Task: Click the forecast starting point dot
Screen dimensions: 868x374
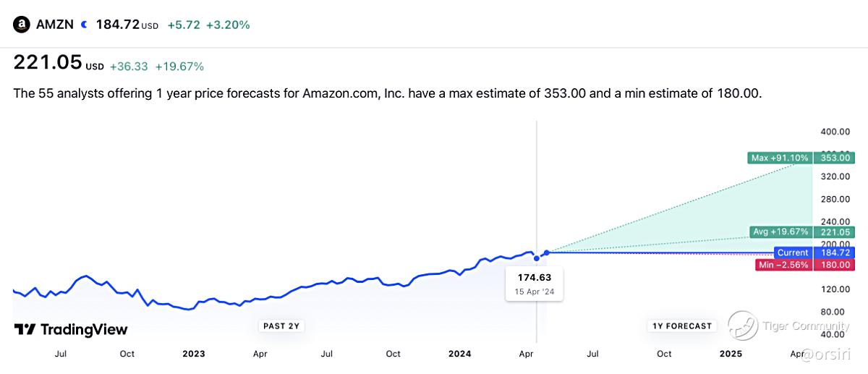Action: tap(547, 252)
